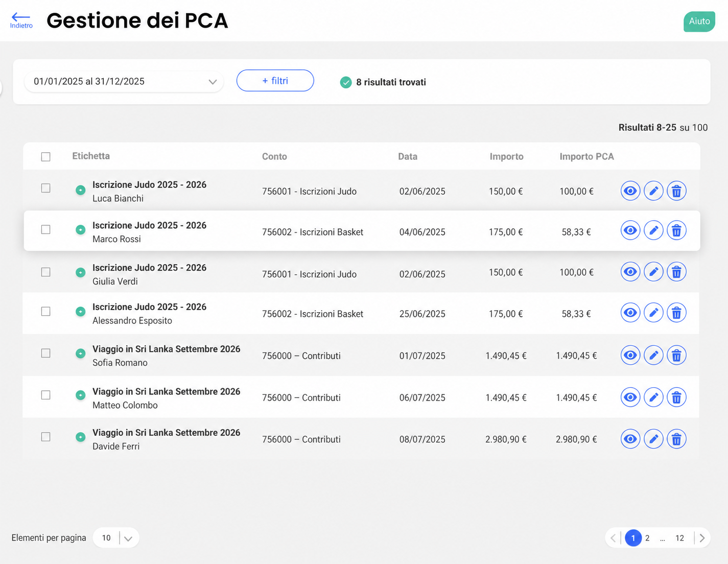
Task: Delete the Alessandro Esposito entry
Action: 676,312
